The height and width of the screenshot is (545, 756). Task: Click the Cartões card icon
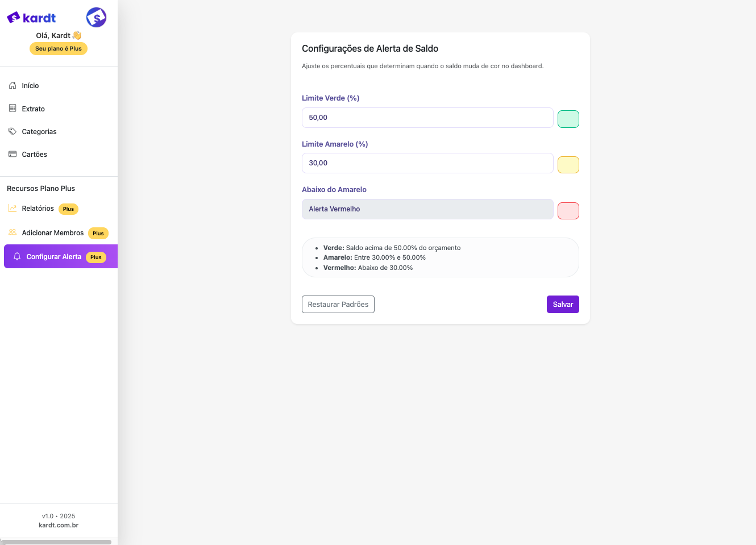pos(13,154)
